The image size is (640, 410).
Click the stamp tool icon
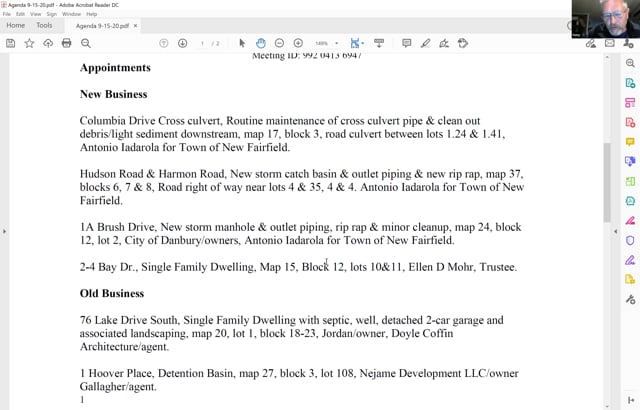coord(463,43)
